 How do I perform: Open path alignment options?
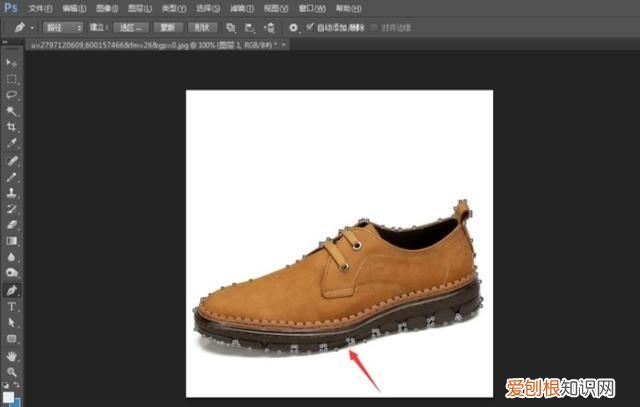tap(249, 28)
